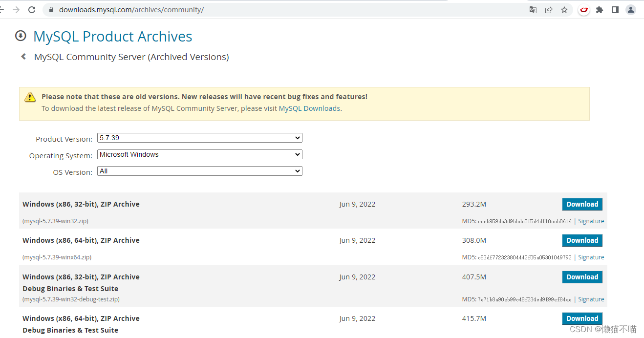The width and height of the screenshot is (644, 338).
Task: Click the padlock site info icon
Action: point(51,10)
